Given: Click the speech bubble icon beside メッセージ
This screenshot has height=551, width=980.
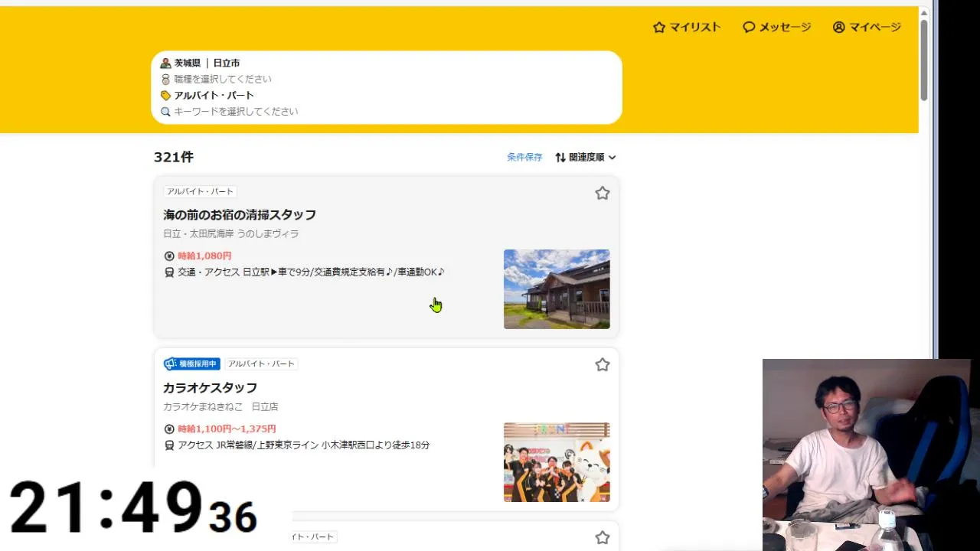Looking at the screenshot, I should click(749, 27).
